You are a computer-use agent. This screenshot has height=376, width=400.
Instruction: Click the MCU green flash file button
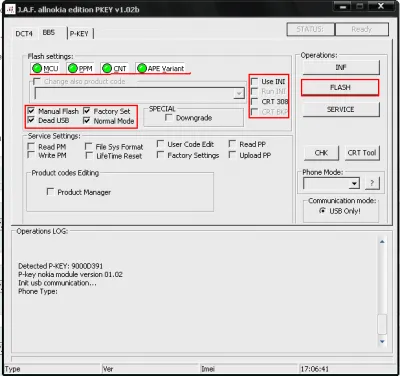tap(45, 68)
